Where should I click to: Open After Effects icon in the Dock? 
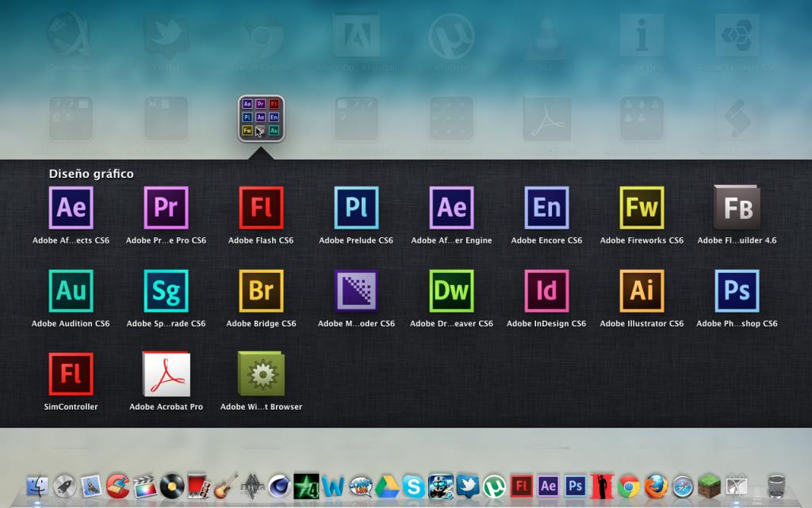(549, 487)
